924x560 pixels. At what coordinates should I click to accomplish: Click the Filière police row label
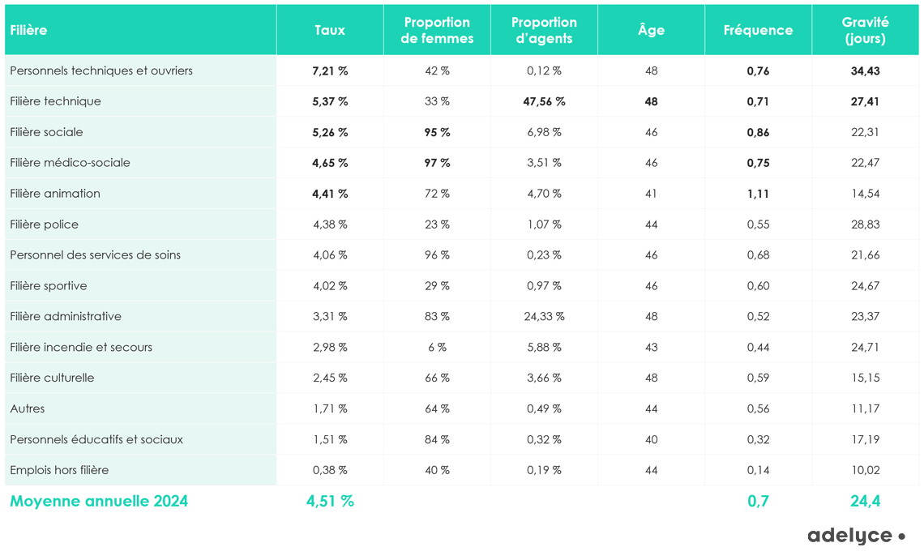(44, 224)
